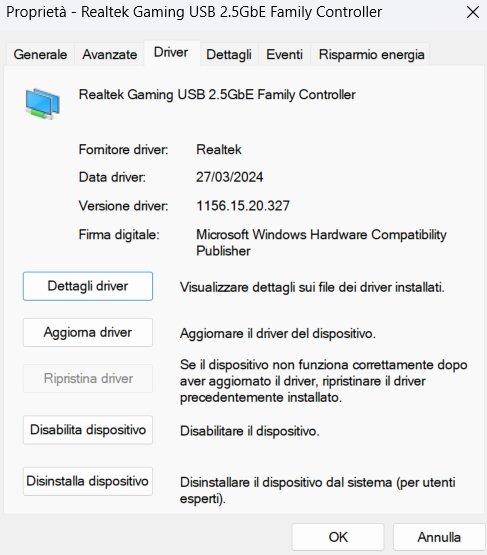The width and height of the screenshot is (487, 555).
Task: Click the greyed-out Ripristina driver button
Action: click(x=88, y=378)
